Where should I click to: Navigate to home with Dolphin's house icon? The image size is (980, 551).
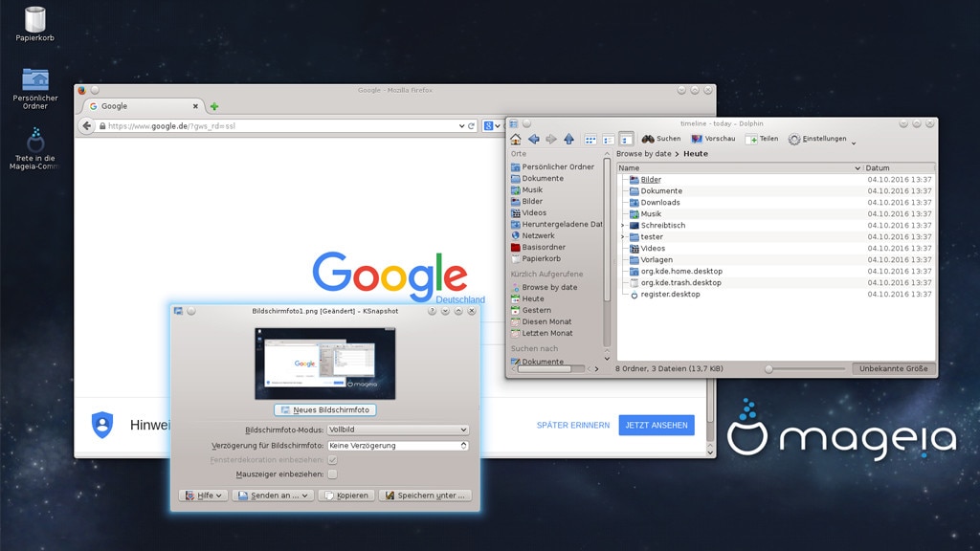coord(517,139)
